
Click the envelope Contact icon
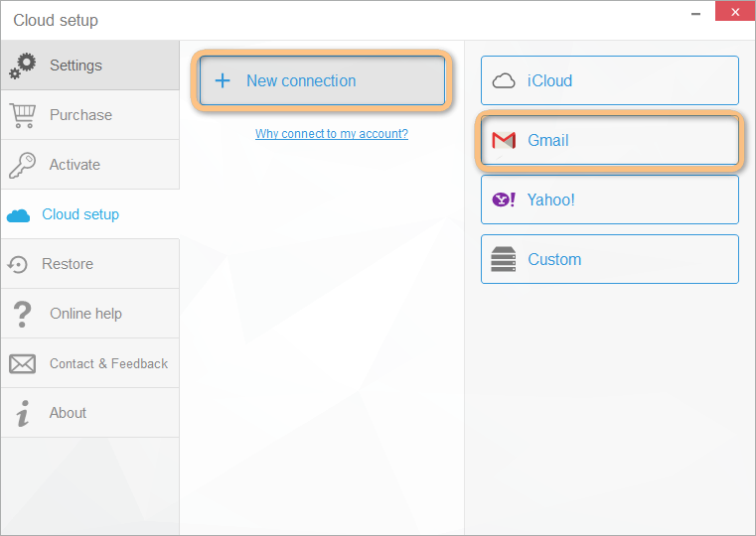(x=22, y=364)
